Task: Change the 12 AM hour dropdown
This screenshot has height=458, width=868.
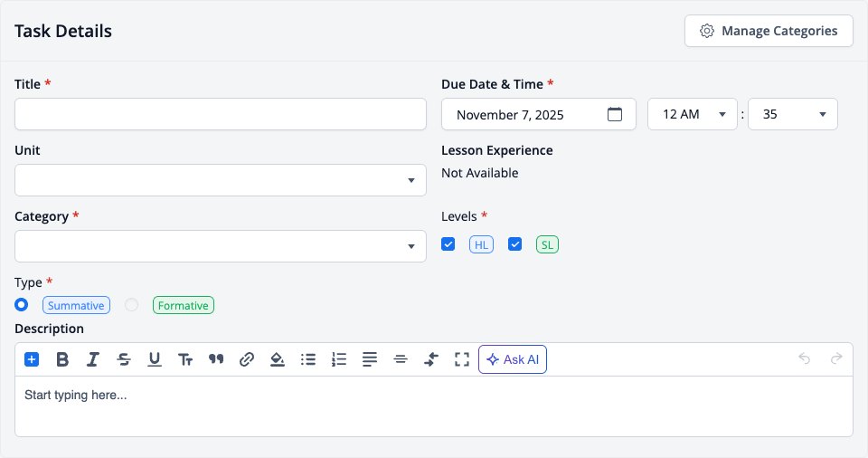Action: 693,114
